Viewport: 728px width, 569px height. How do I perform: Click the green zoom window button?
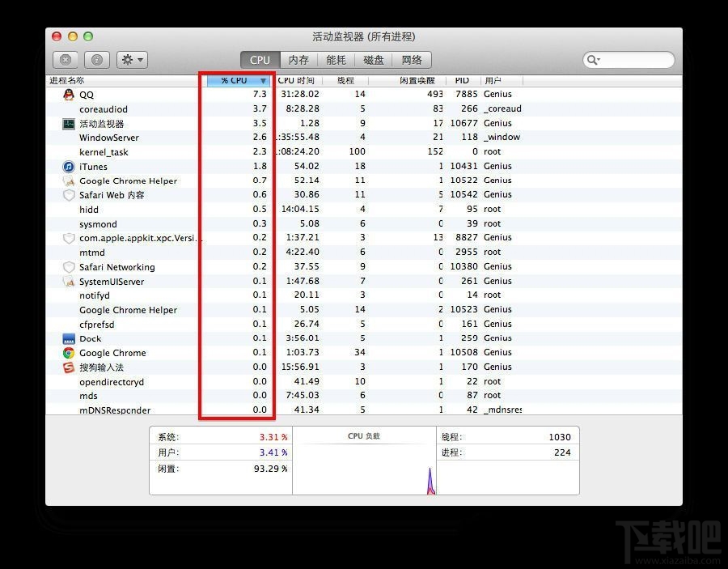click(x=88, y=36)
